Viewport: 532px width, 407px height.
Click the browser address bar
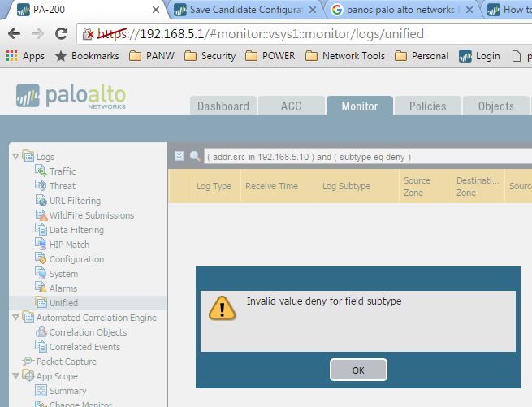tap(305, 34)
